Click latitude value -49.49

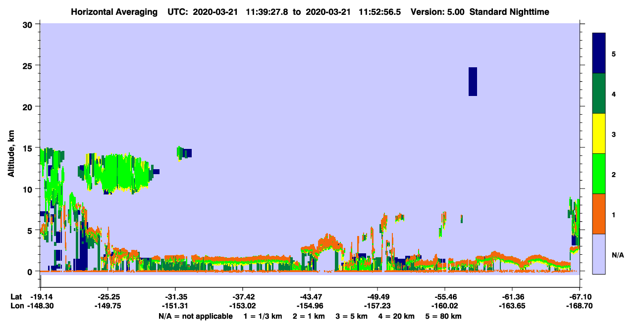(377, 296)
